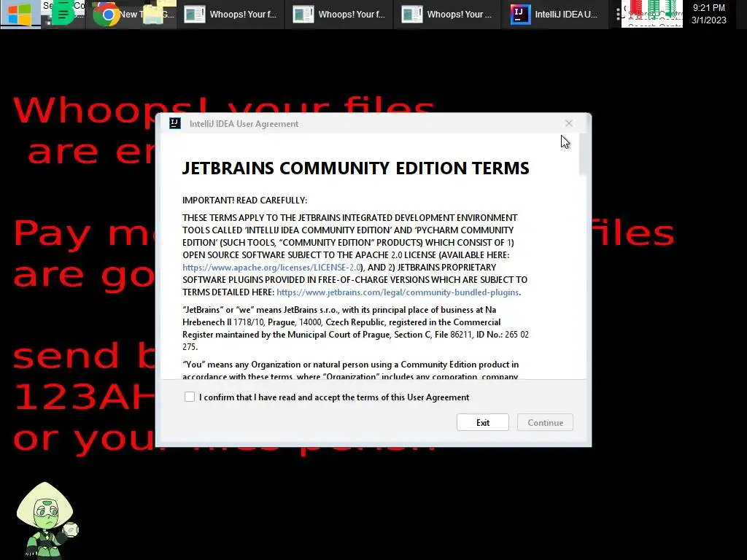
Task: Tick the 'I confirm that I have read' checkbox
Action: pos(190,397)
